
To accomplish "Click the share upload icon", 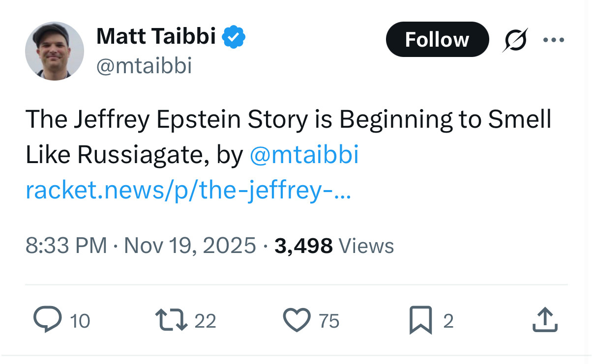I will pyautogui.click(x=545, y=320).
